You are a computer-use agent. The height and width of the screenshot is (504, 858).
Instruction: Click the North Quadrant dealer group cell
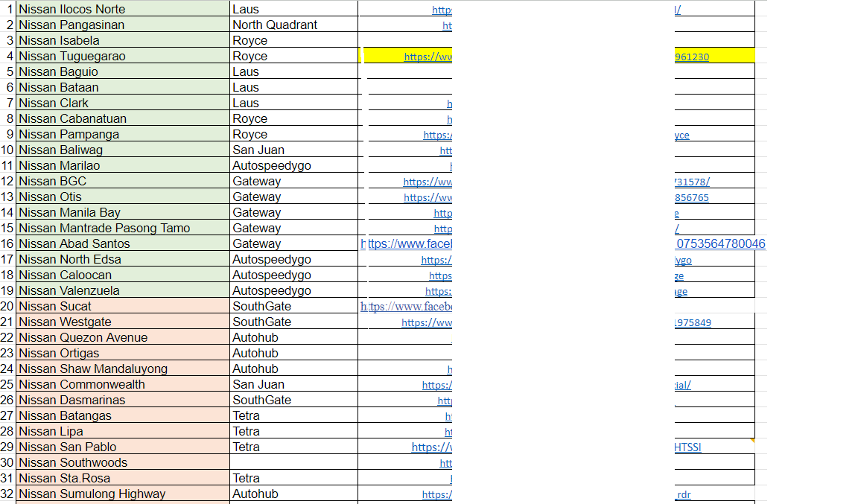coord(294,25)
